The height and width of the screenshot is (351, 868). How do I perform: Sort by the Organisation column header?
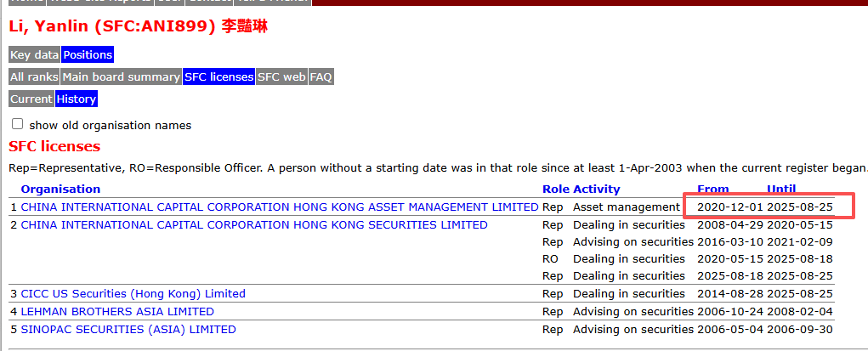(x=60, y=189)
